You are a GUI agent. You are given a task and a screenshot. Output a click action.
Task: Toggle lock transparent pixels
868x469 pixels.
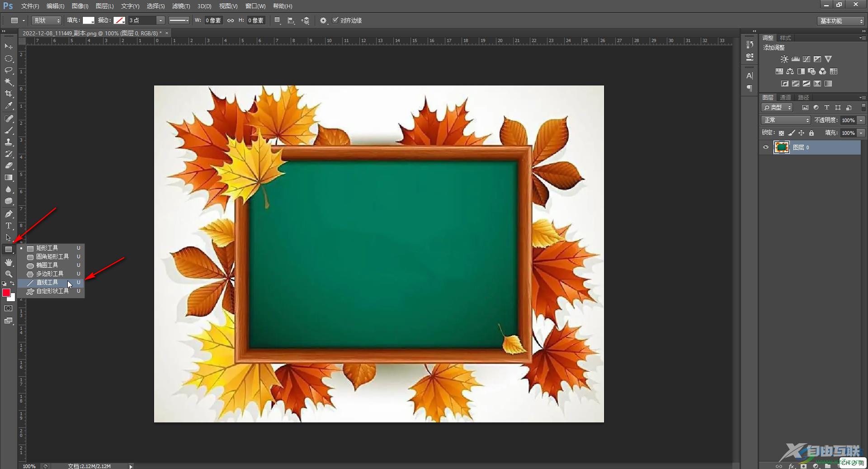tap(781, 133)
